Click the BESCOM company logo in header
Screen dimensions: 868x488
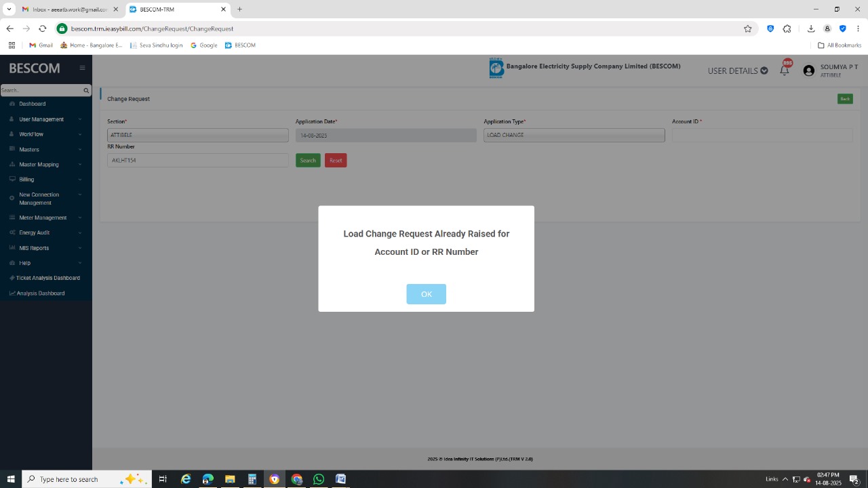(496, 68)
